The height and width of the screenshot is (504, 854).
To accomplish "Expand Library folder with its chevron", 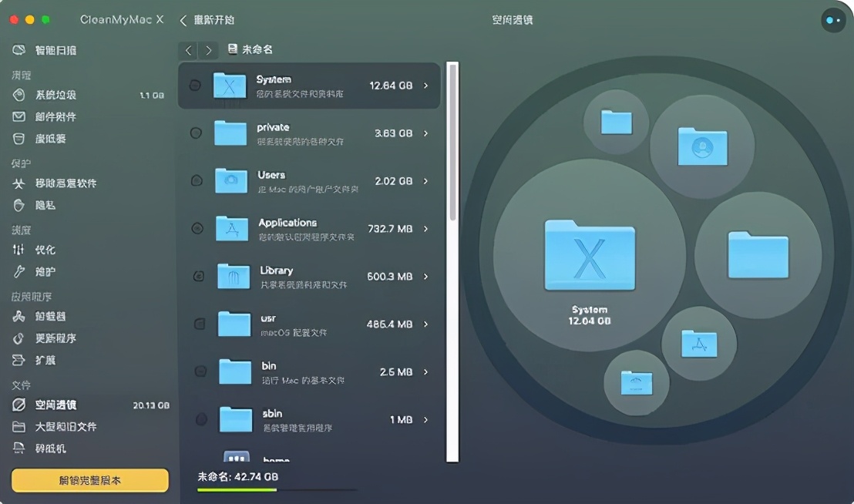I will pos(426,277).
